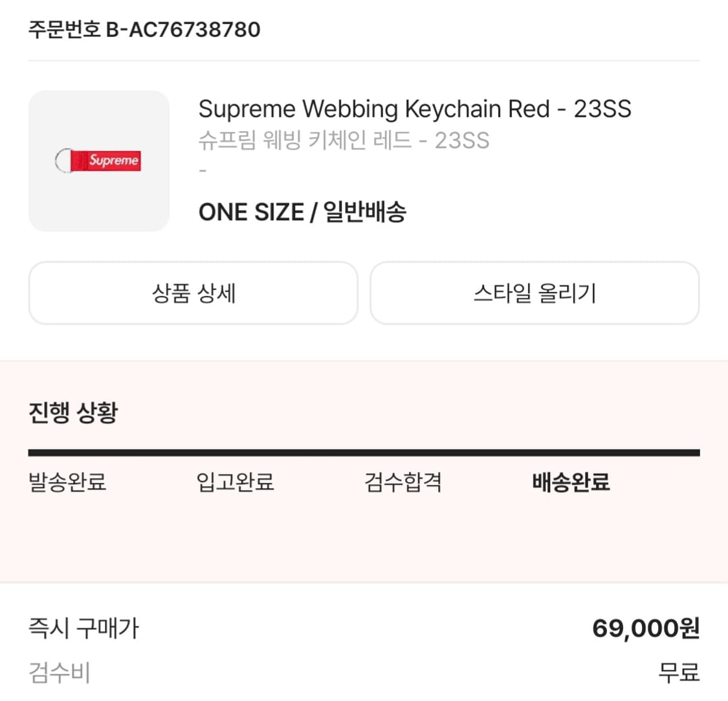Select the bold 배송완료 progress step

coord(571,482)
